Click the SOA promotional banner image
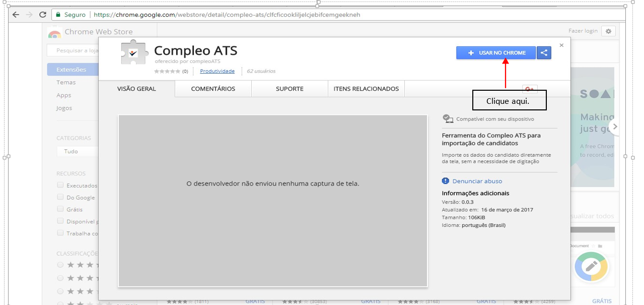This screenshot has width=644, height=305. [x=593, y=128]
